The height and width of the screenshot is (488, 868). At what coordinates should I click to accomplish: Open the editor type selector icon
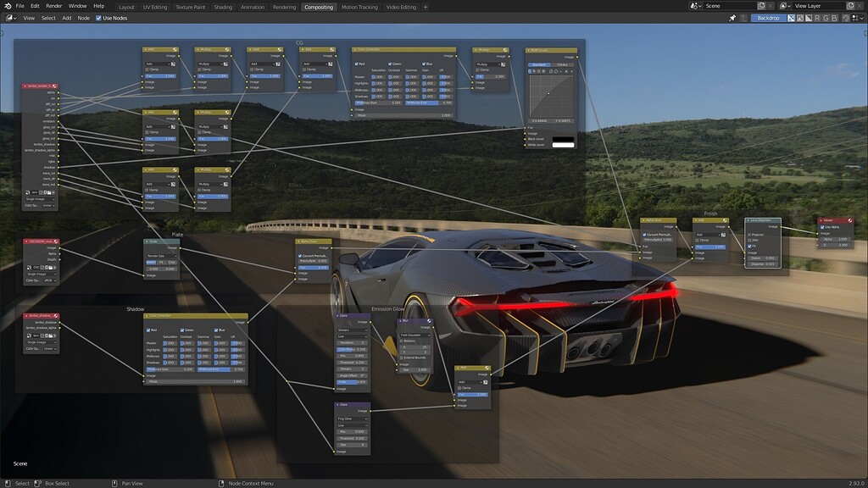coord(11,18)
